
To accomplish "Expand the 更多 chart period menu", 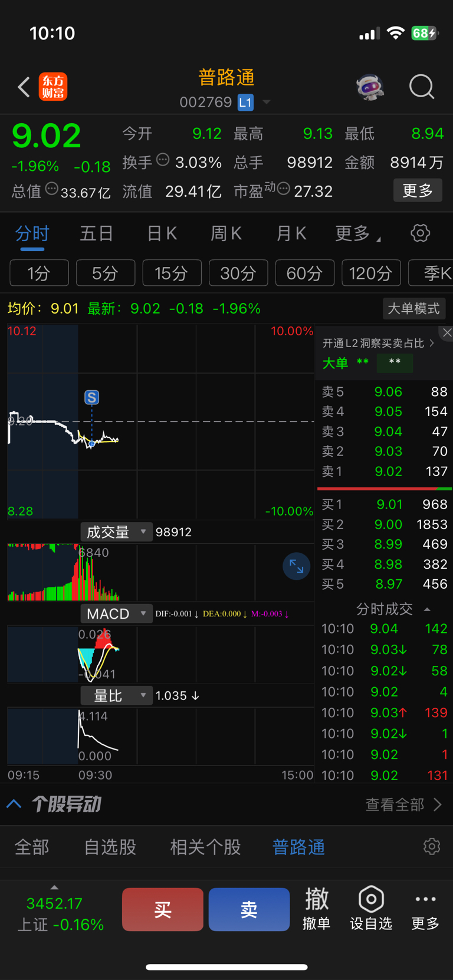I will click(357, 234).
